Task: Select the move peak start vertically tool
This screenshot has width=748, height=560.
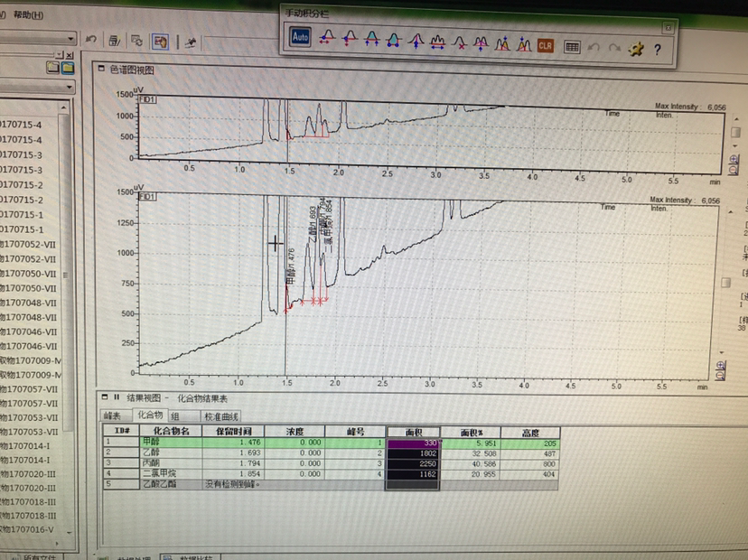Action: 350,38
